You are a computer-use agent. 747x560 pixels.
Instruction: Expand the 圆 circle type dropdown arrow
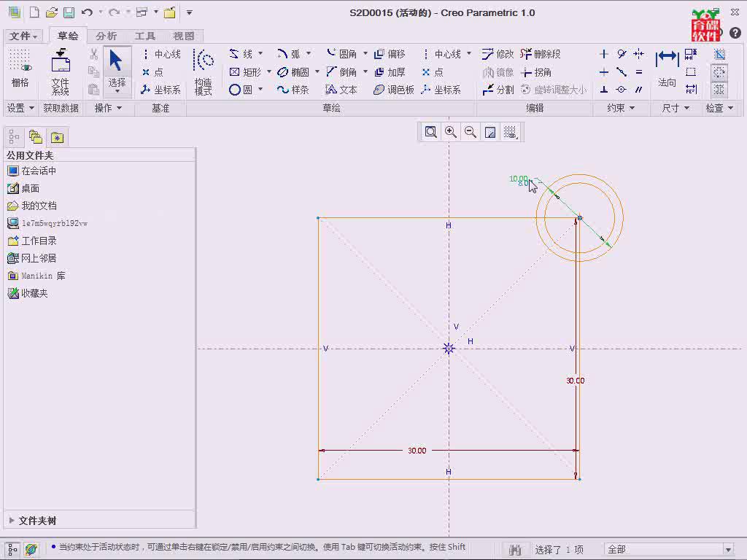(260, 89)
